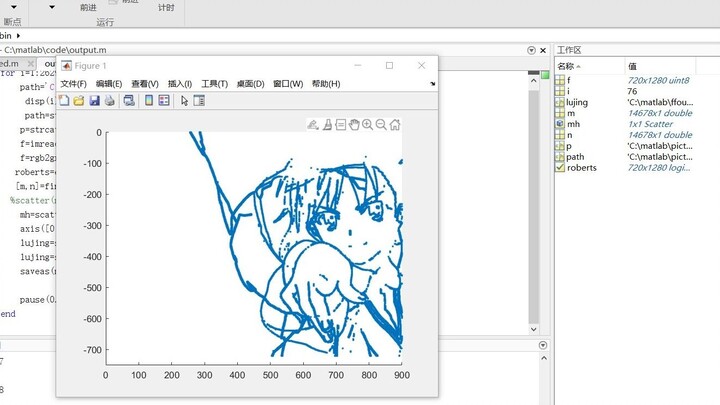Select the mh Scatter object icon

tap(560, 124)
